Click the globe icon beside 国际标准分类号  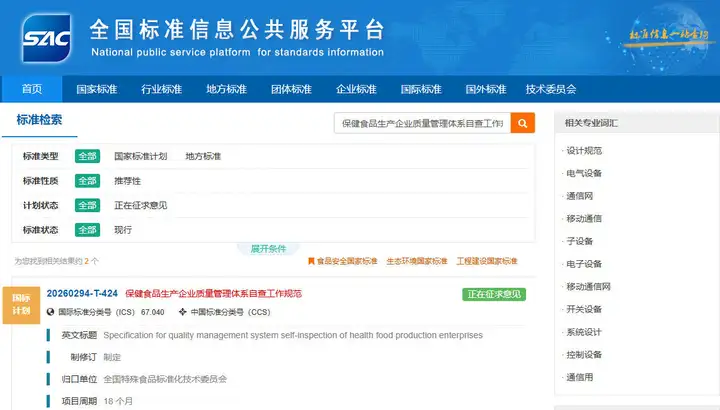[51, 312]
